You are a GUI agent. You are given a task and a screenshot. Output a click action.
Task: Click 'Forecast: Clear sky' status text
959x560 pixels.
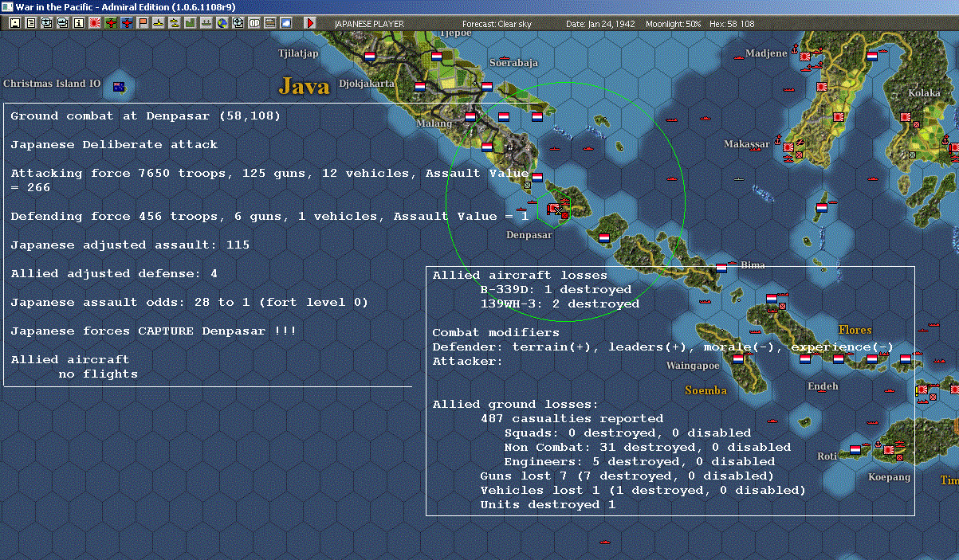[497, 24]
